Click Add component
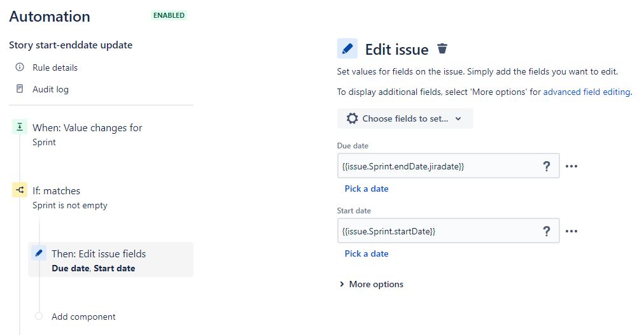Viewport: 644px width, 335px height. click(83, 317)
